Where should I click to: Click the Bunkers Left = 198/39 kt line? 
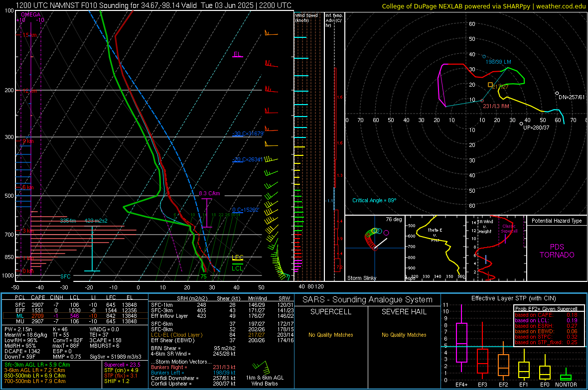tap(193, 373)
